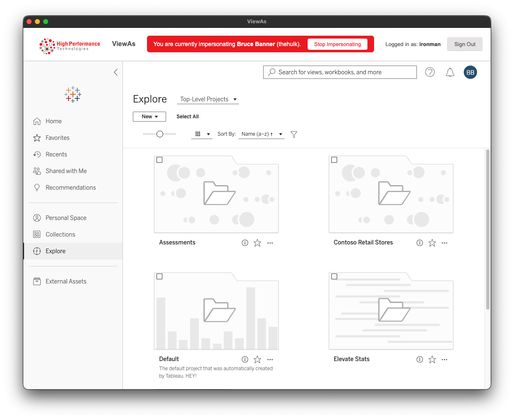Click the search field for views and workbooks
514x420 pixels.
click(340, 72)
